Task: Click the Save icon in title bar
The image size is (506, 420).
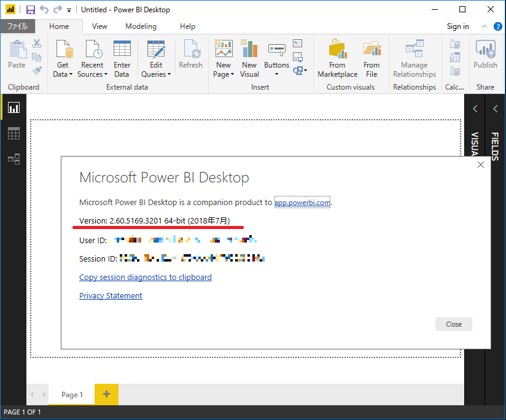Action: pos(30,10)
